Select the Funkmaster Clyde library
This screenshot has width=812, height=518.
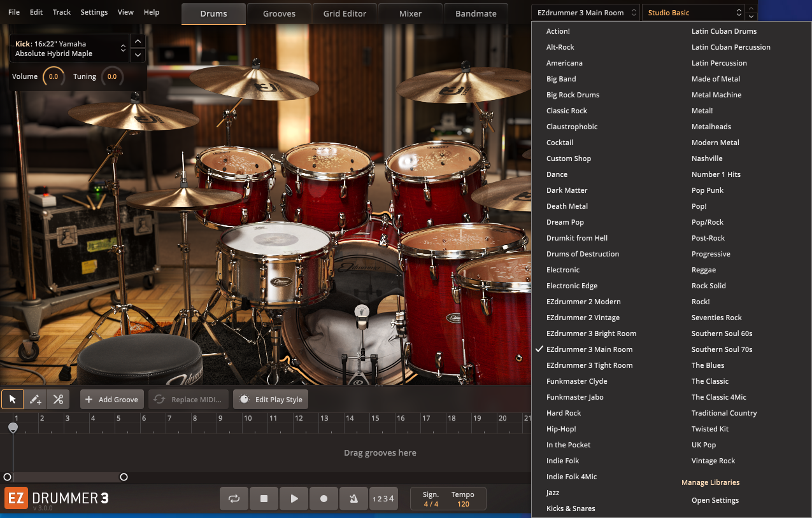[x=577, y=381]
